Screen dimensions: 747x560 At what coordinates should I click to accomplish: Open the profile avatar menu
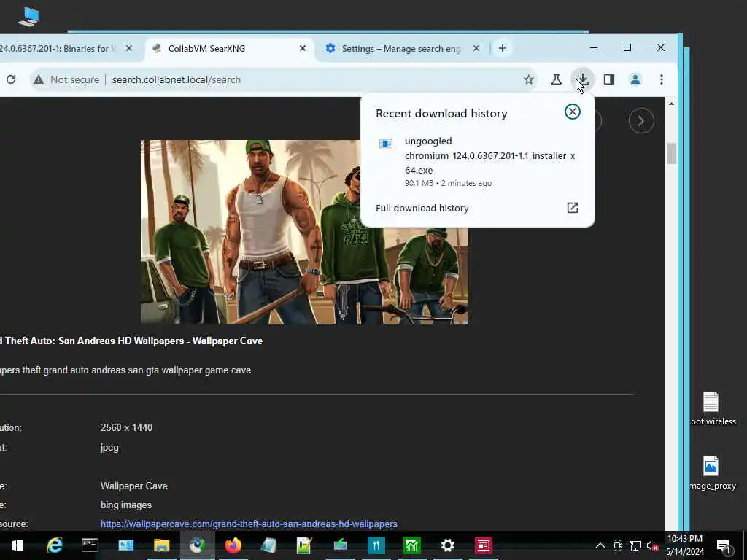tap(635, 79)
